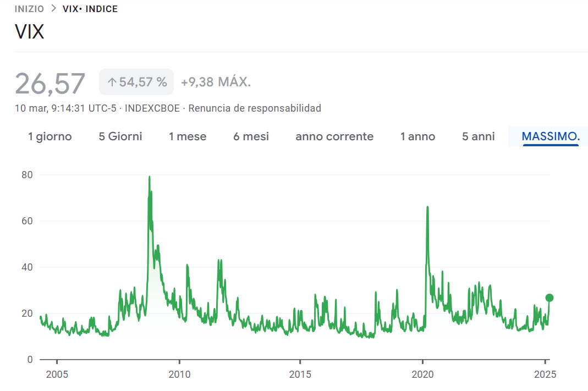
Task: Select the 6 mesi range
Action: click(x=251, y=136)
